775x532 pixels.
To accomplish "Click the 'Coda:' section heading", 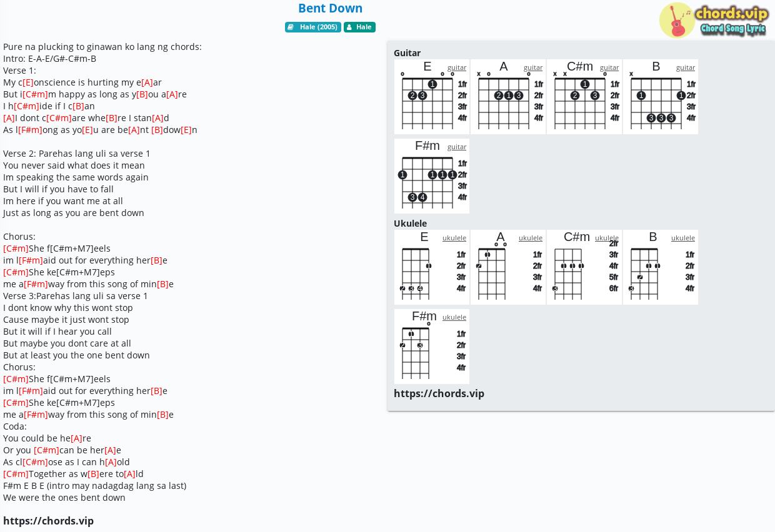I will pyautogui.click(x=15, y=426).
